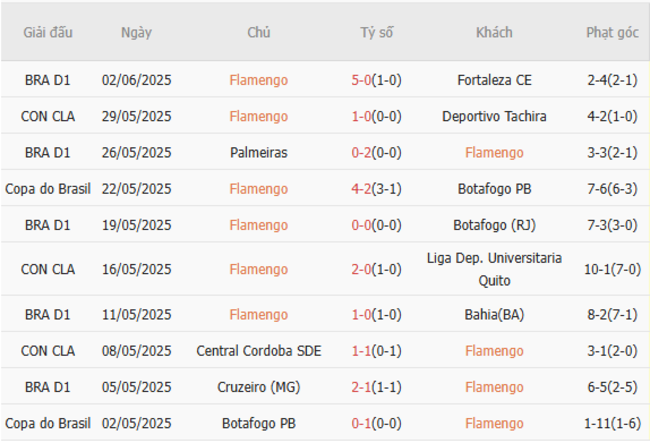Open the Bahia(BA) team link

[x=494, y=314]
